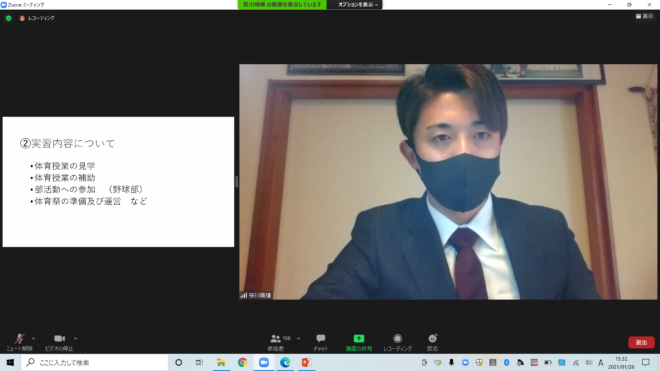The image size is (660, 371).
Task: Select the divider handle between slide and video
Action: [237, 182]
